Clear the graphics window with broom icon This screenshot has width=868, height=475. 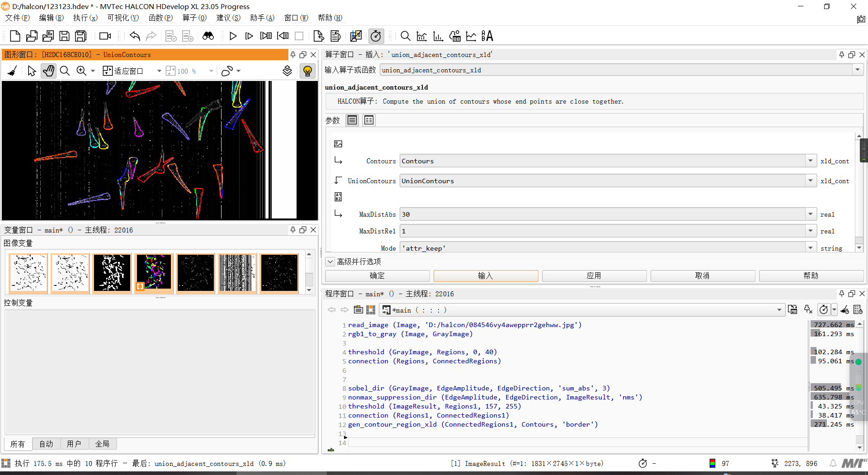point(12,71)
